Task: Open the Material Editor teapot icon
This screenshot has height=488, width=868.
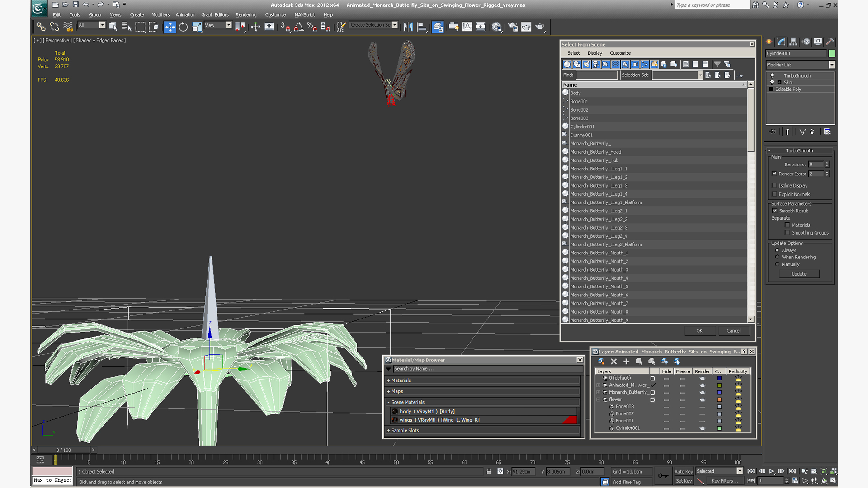Action: (496, 27)
